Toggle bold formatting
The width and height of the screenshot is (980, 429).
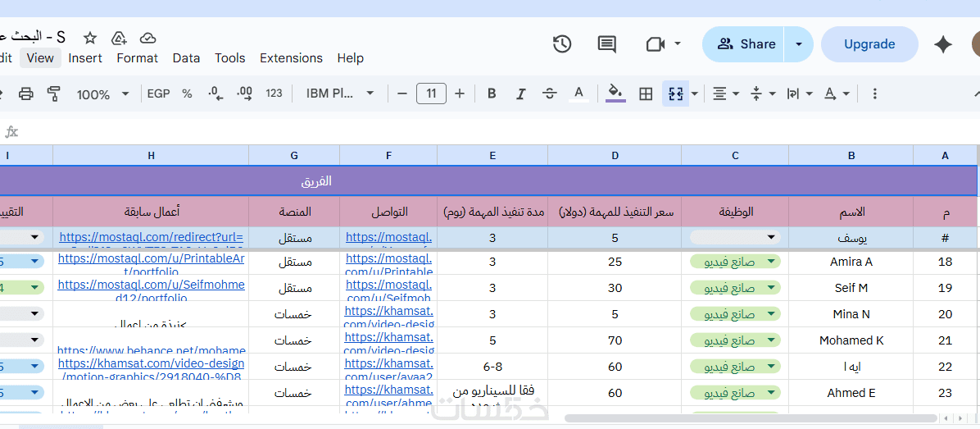pos(492,94)
